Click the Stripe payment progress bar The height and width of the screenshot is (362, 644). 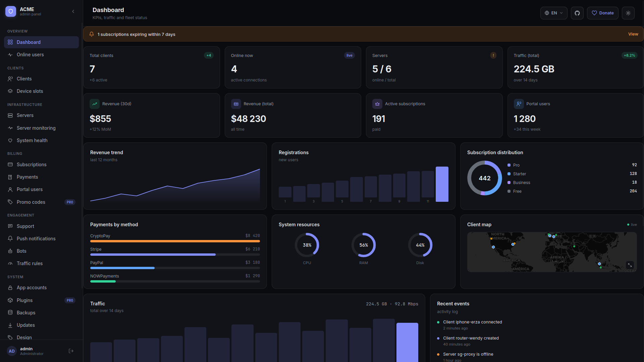[175, 254]
